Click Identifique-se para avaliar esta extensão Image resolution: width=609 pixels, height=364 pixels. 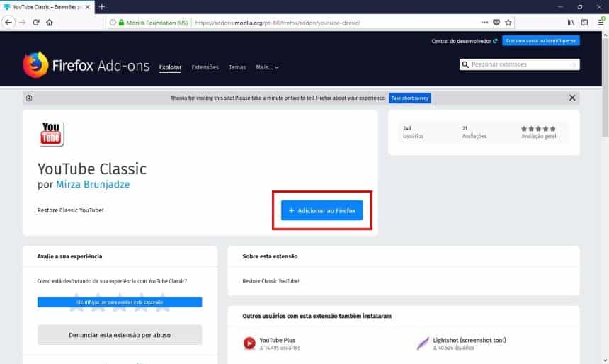click(x=120, y=302)
